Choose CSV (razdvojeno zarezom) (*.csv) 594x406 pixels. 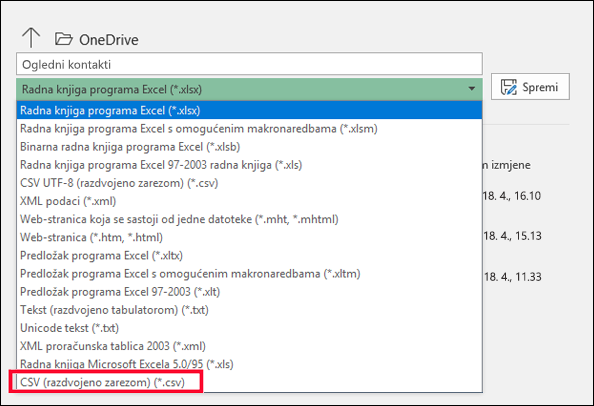point(249,383)
